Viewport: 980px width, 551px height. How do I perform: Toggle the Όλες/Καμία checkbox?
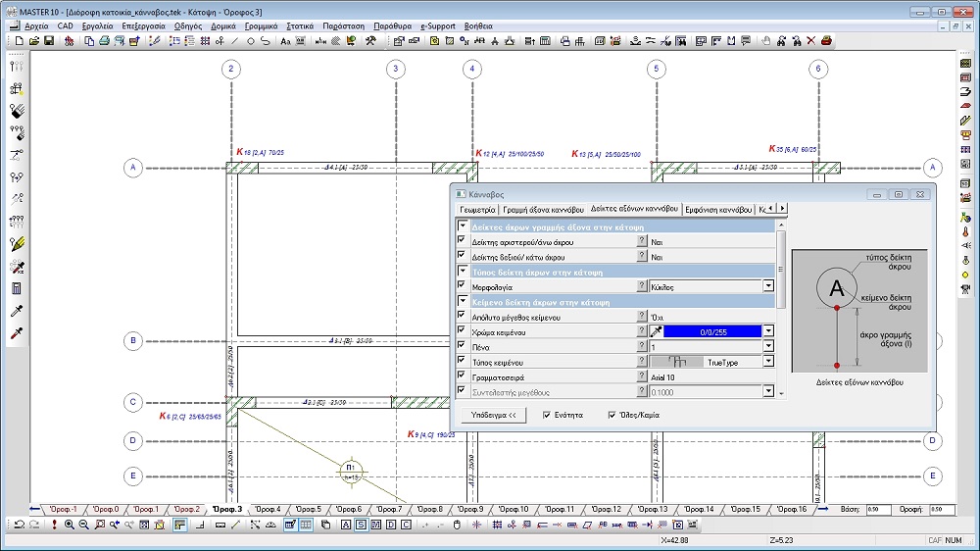coord(612,415)
